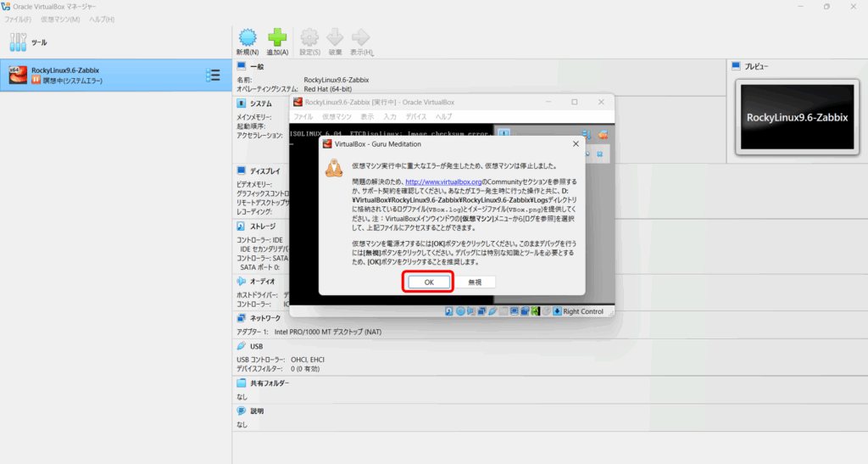The height and width of the screenshot is (464, 868).
Task: Click network indicator in VM status bar
Action: 481,311
